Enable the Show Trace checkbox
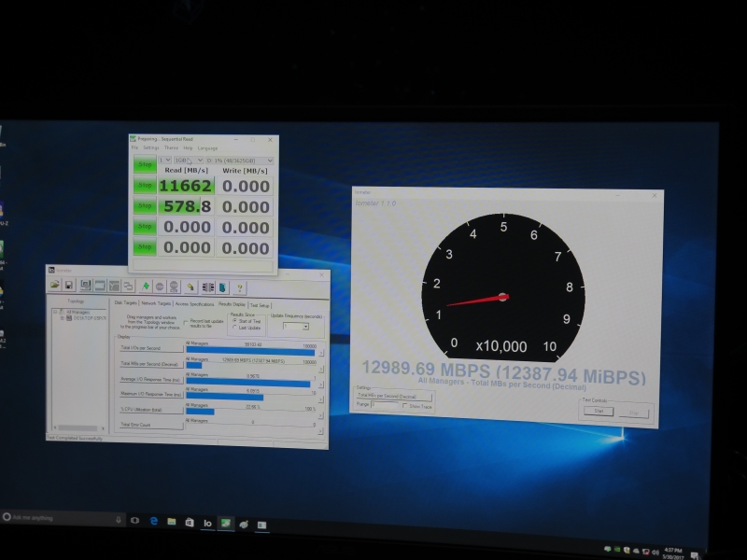Image resolution: width=747 pixels, height=560 pixels. pyautogui.click(x=405, y=405)
